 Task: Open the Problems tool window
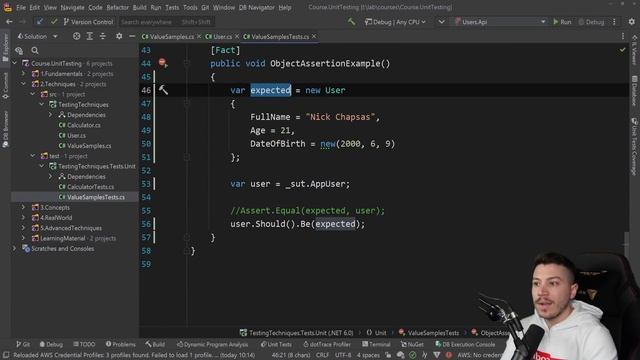(120, 344)
